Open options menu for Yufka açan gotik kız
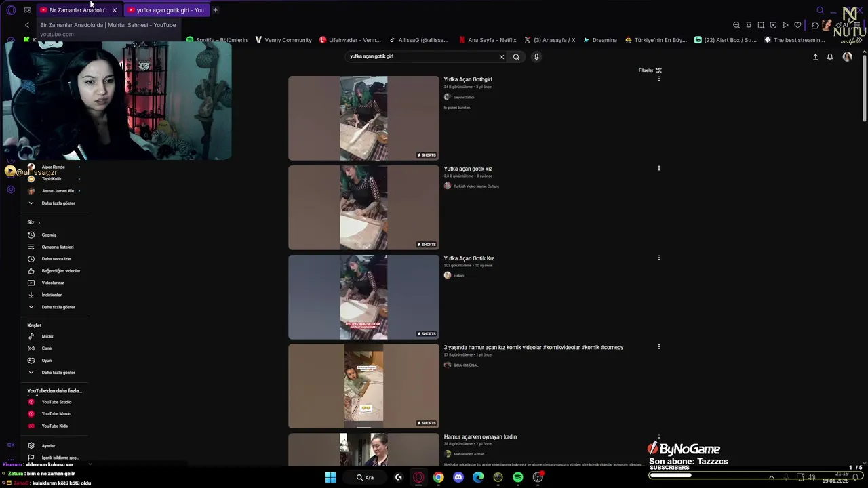 pyautogui.click(x=658, y=168)
